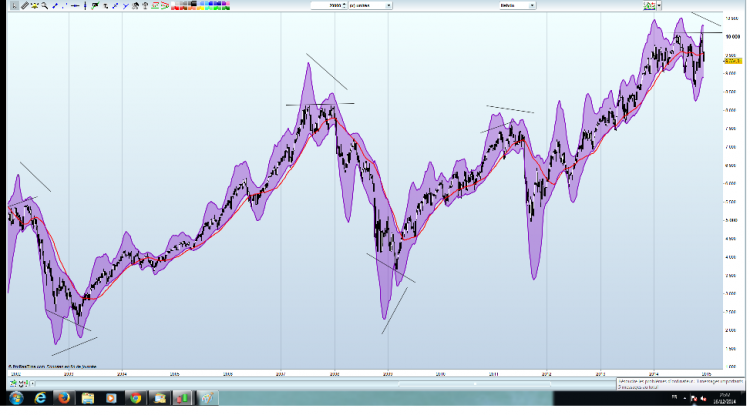Screen dimensions: 750x415
Task: Click the small icon at bottom-left of chart
Action: tap(13, 383)
